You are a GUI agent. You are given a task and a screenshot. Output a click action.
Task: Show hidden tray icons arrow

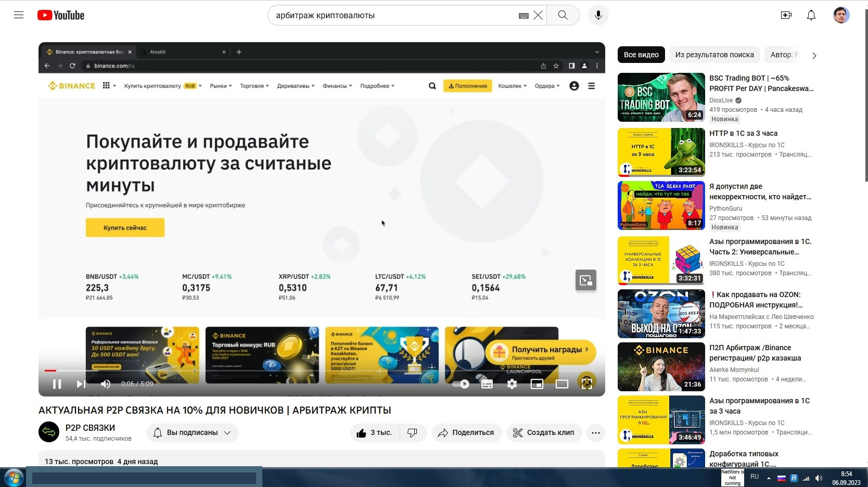769,478
